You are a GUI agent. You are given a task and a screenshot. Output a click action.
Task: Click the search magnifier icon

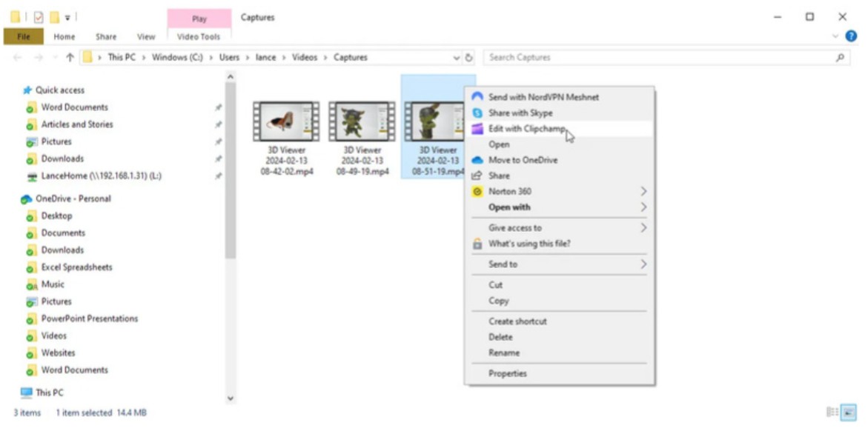(x=840, y=58)
